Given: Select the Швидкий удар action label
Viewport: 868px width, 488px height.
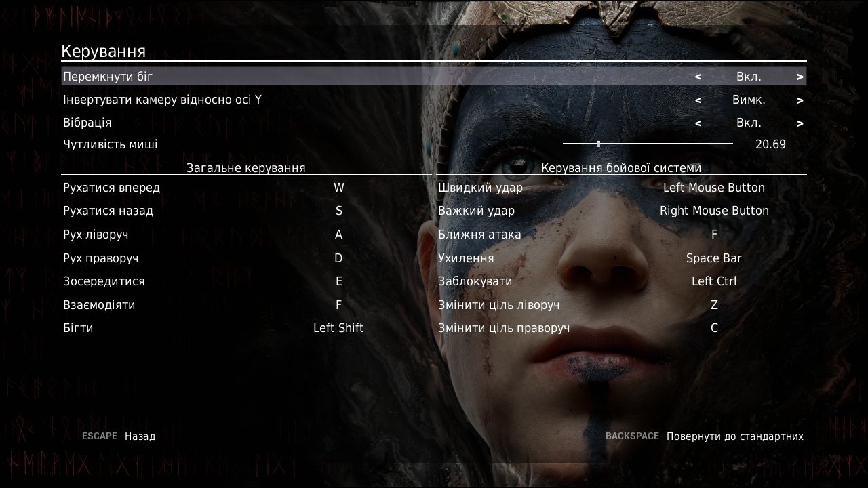Looking at the screenshot, I should pyautogui.click(x=479, y=188).
